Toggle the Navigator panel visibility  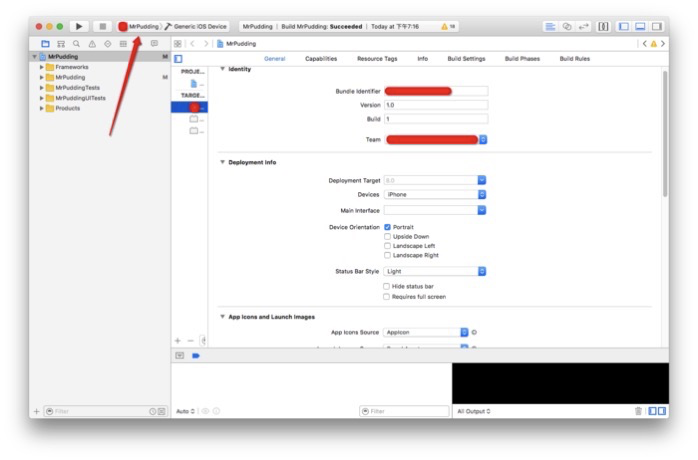(624, 26)
